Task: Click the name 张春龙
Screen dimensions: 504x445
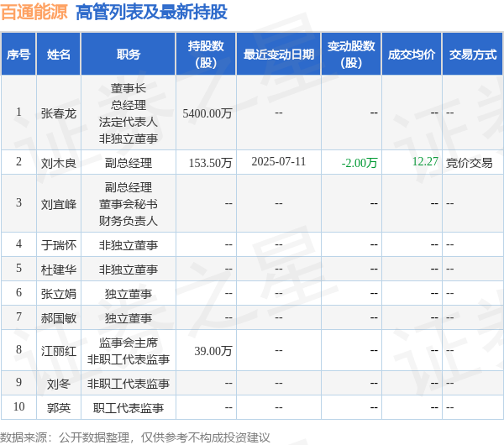Action: [59, 113]
